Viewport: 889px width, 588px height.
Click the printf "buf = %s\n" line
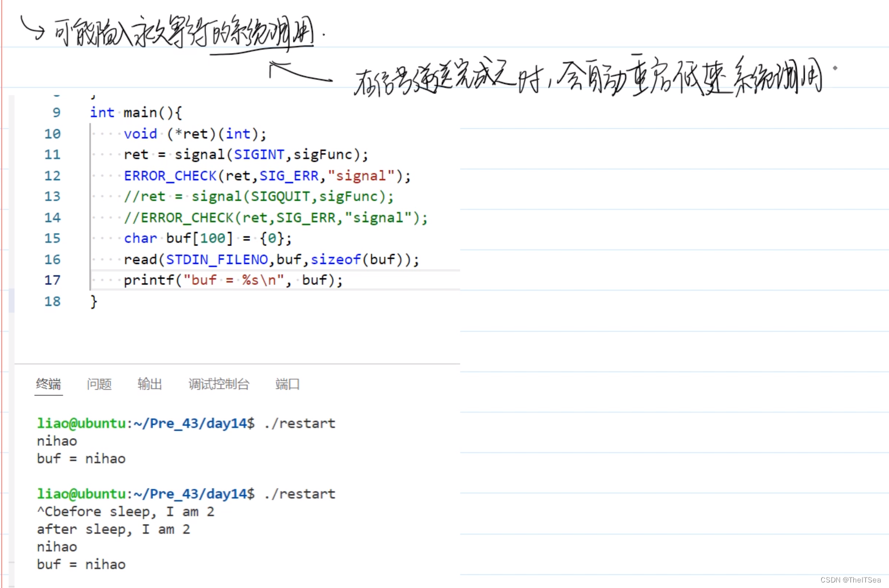pyautogui.click(x=233, y=280)
